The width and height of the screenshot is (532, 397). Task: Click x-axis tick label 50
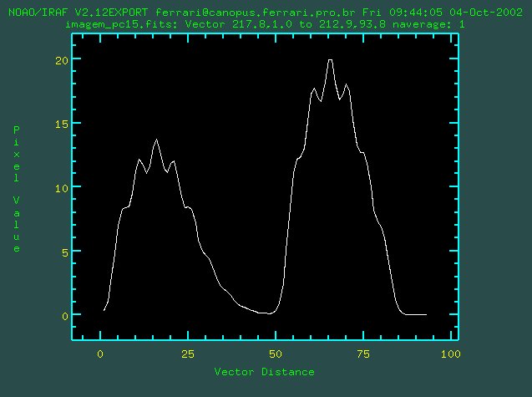pos(275,354)
